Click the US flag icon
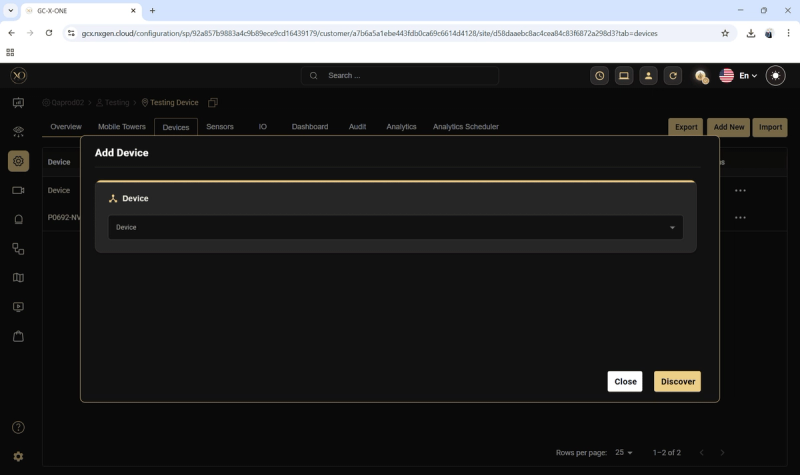Screen dimensions: 800x475 pyautogui.click(x=727, y=76)
